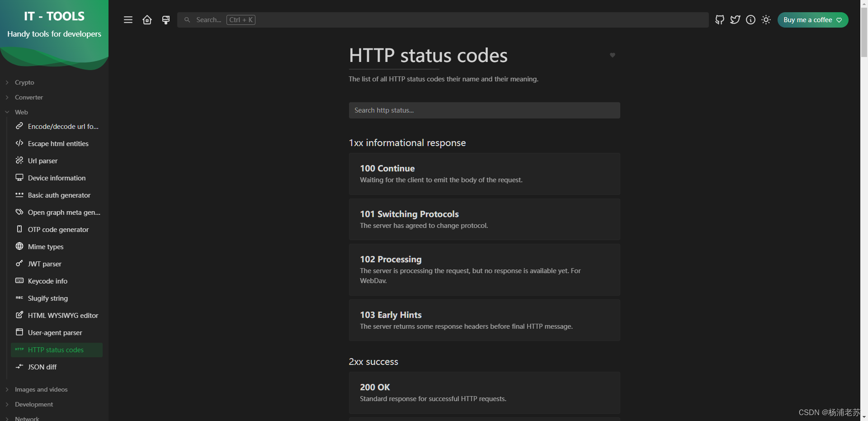The height and width of the screenshot is (421, 868).
Task: Collapse the Web category
Action: [x=21, y=112]
